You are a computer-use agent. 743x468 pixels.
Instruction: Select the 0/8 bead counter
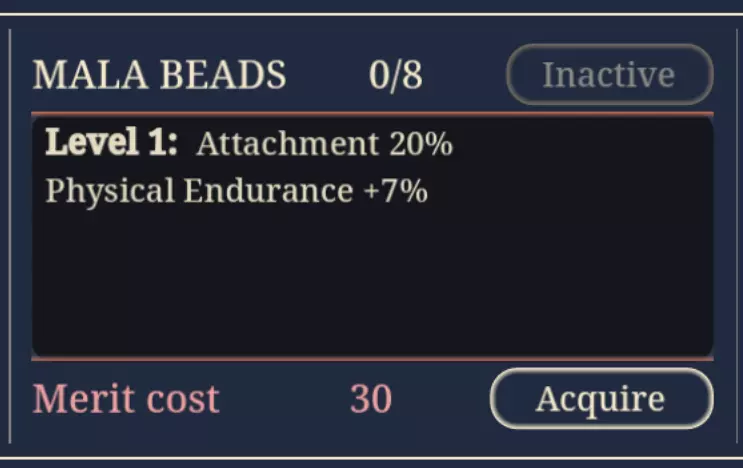pos(395,75)
